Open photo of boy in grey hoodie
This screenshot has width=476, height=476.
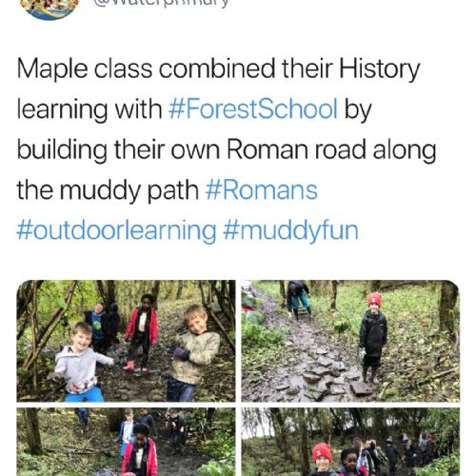coord(126,341)
